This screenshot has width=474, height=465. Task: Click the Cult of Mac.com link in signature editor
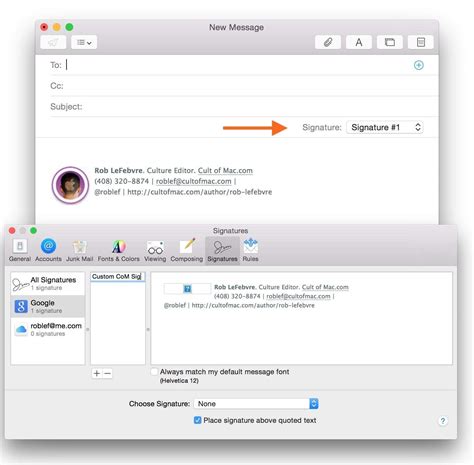(x=325, y=287)
